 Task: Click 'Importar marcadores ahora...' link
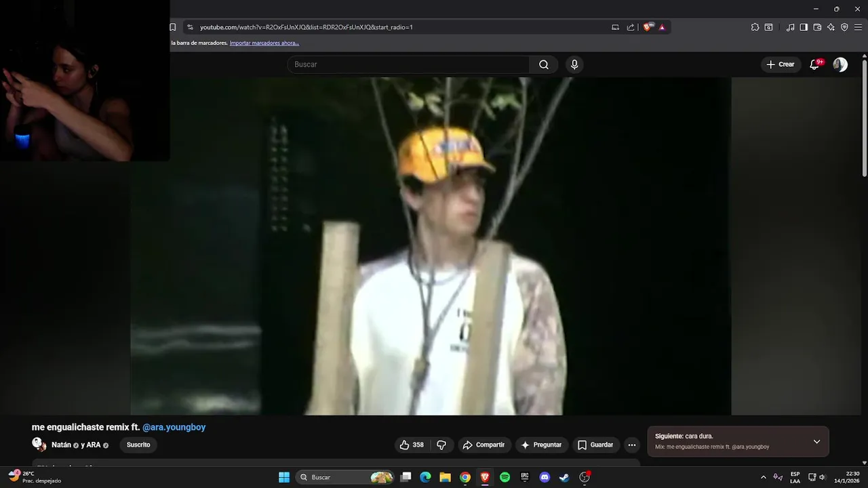[264, 43]
